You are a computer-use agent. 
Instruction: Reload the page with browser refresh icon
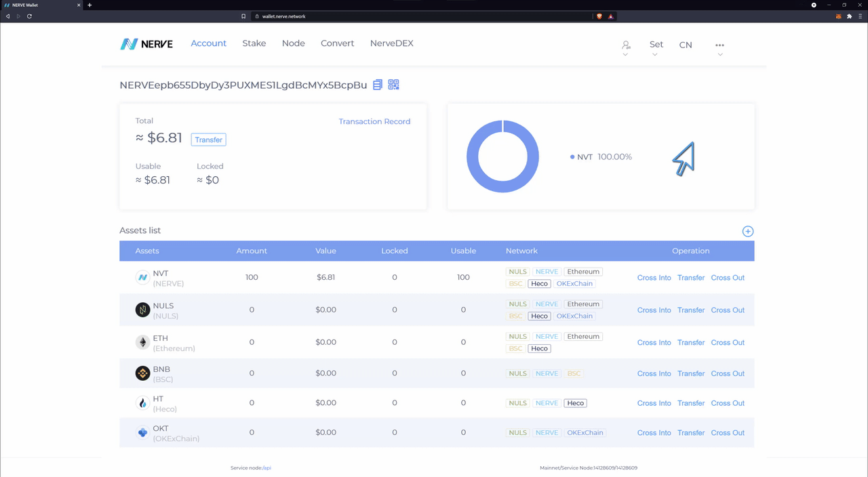point(29,16)
